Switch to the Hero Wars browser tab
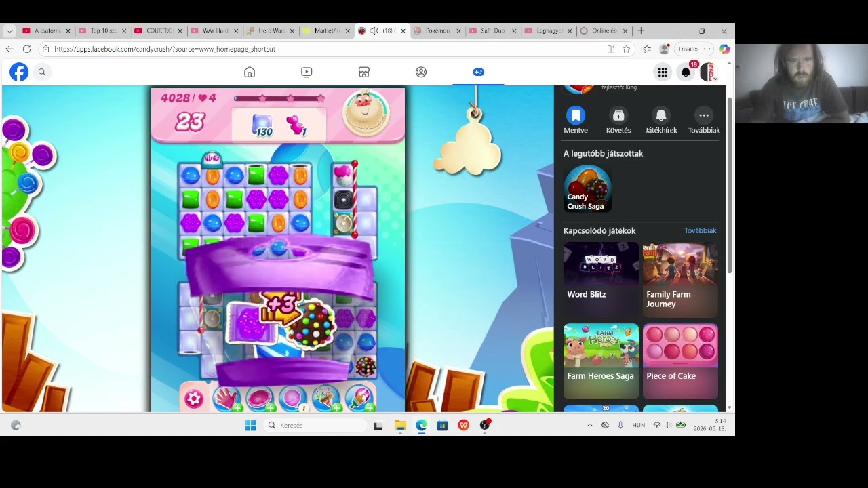The width and height of the screenshot is (868, 488). pos(269,30)
